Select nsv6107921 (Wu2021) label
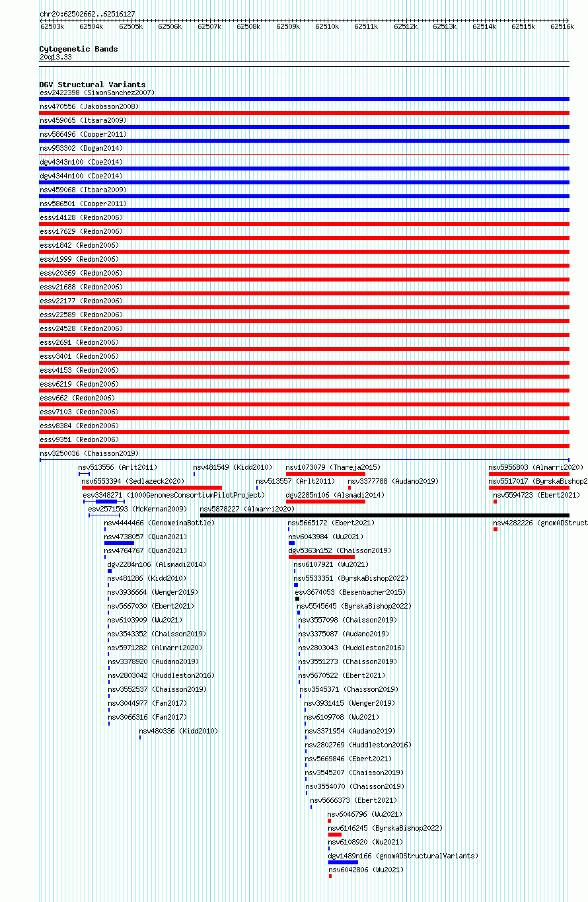Image resolution: width=588 pixels, height=902 pixels. (331, 564)
